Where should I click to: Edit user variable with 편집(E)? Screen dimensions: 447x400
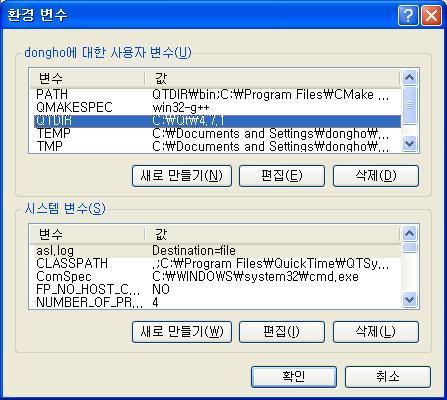(282, 176)
